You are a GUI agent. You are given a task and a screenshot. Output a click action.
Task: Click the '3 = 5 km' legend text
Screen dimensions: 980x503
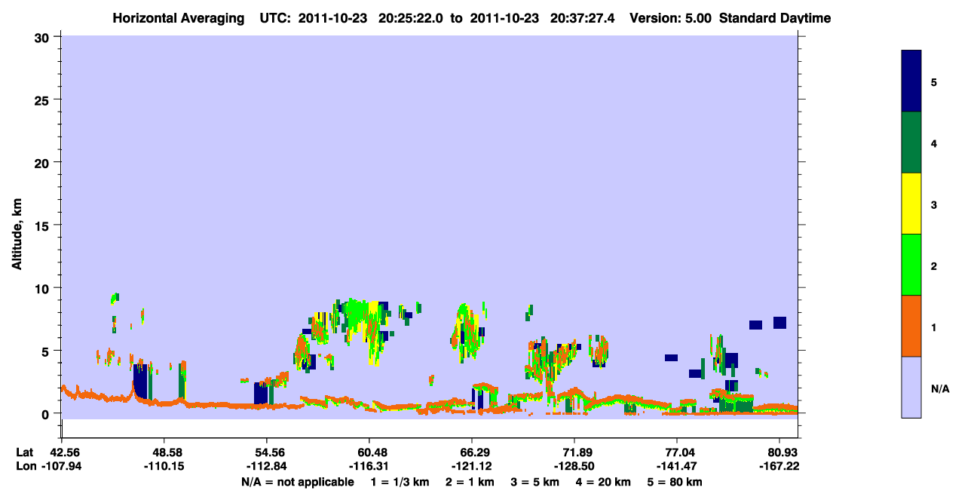pyautogui.click(x=536, y=482)
